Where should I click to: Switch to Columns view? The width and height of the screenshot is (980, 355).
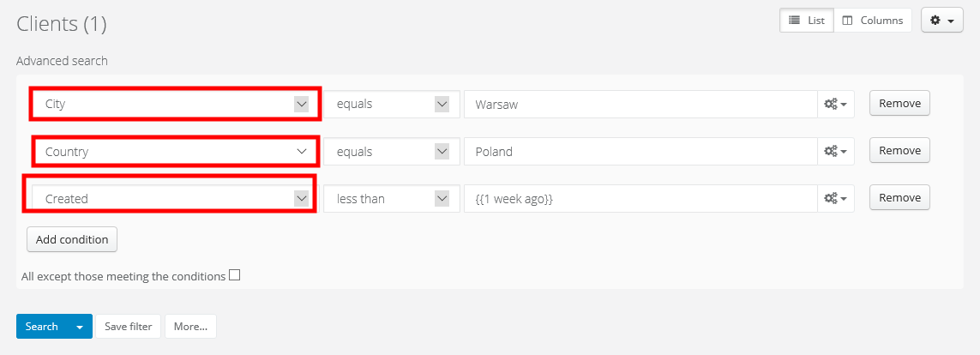point(873,21)
